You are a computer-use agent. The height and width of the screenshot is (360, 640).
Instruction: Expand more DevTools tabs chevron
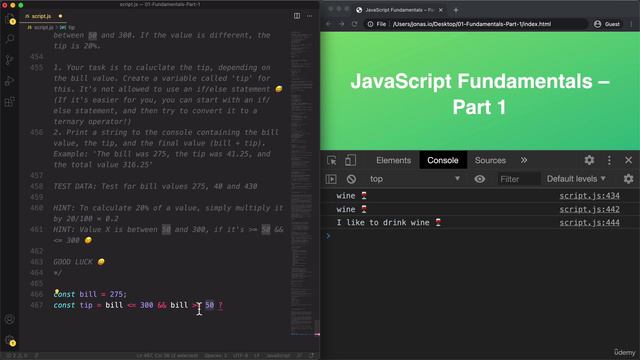(524, 160)
